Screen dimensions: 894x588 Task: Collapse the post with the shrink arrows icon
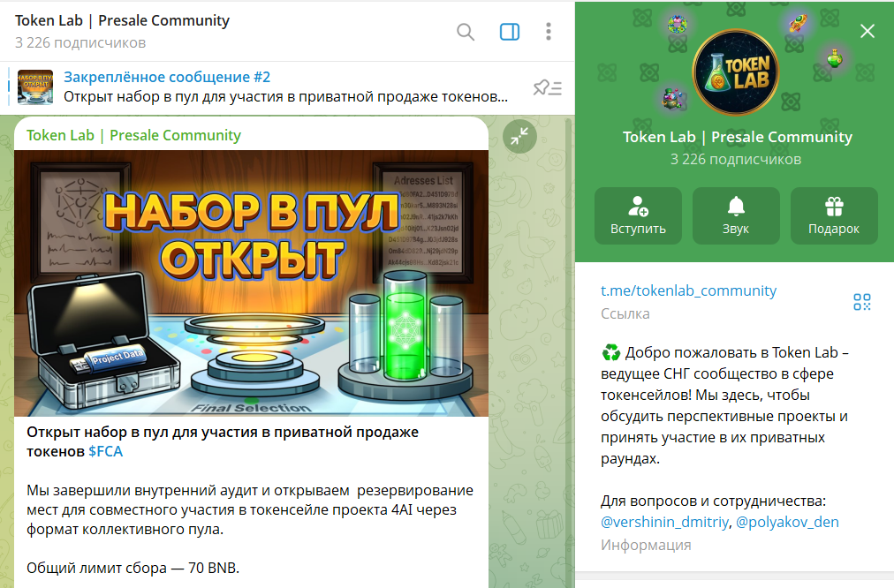coord(519,136)
